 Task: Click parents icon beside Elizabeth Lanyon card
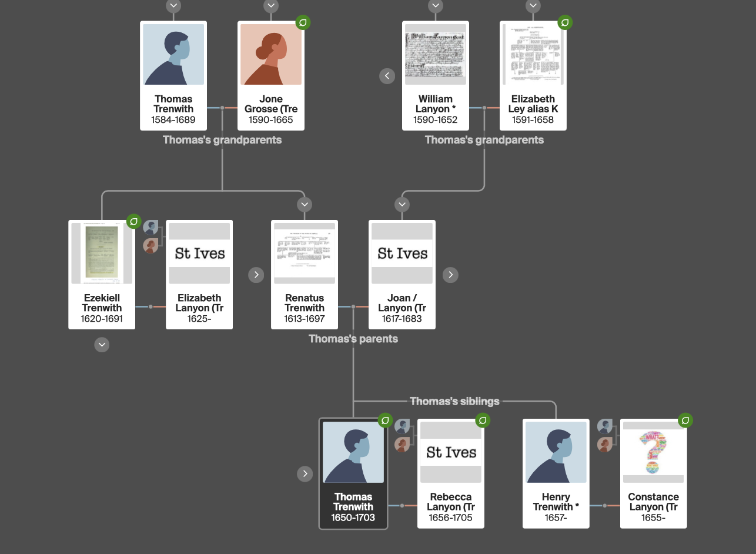[151, 236]
